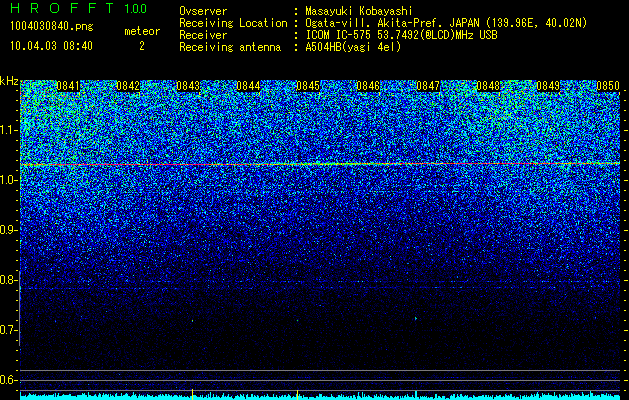Click the 0847 time marker
Screen dimensions: 629x400
point(428,86)
